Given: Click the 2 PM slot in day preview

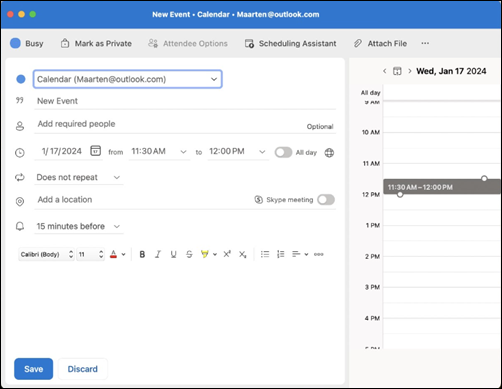Looking at the screenshot, I should [442, 264].
